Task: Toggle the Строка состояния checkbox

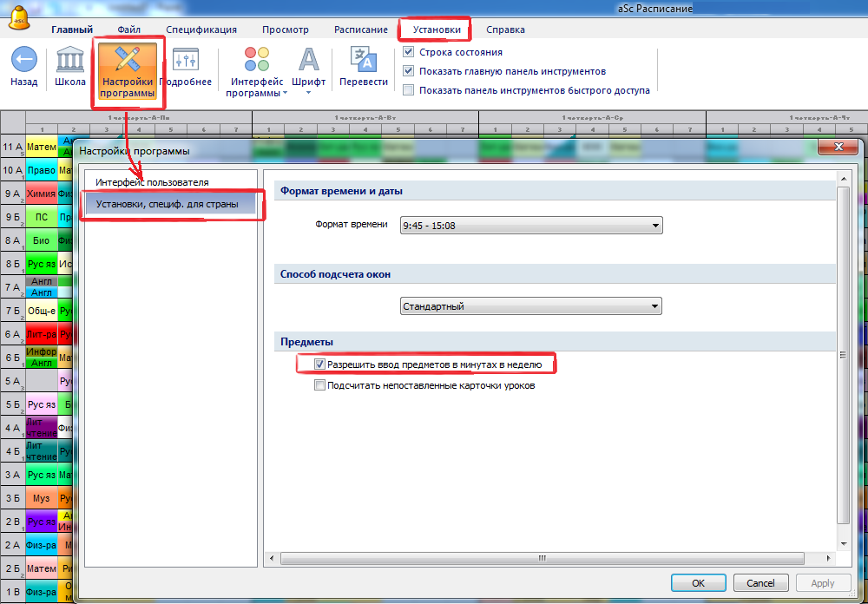Action: pyautogui.click(x=409, y=52)
